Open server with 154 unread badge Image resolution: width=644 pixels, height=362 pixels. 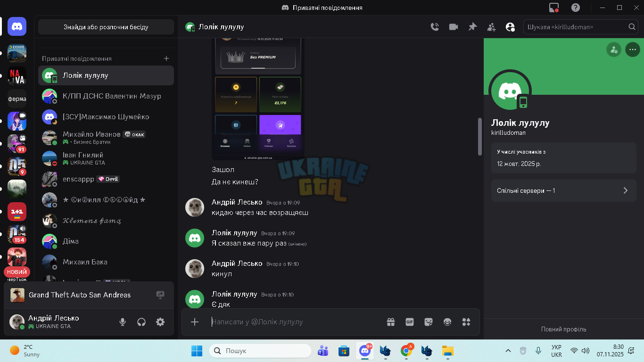click(x=17, y=234)
